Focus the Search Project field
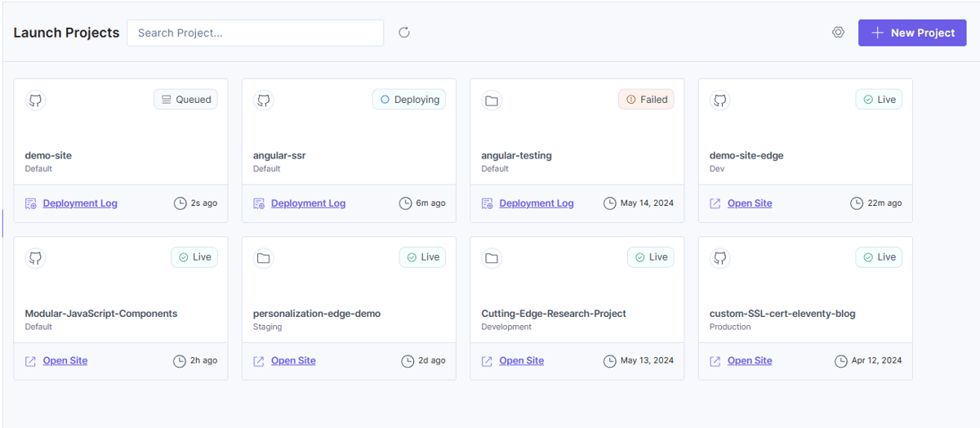Viewport: 980px width, 428px height. tap(255, 33)
